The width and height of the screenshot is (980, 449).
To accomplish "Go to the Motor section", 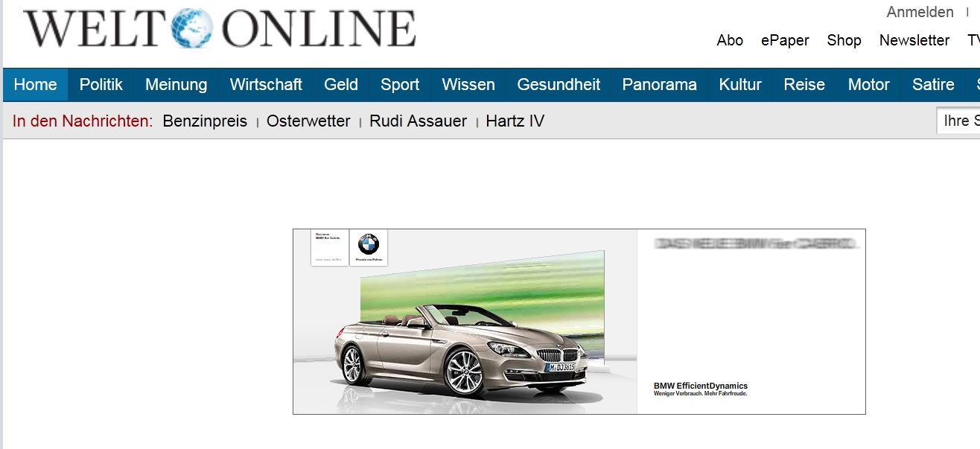I will 869,85.
